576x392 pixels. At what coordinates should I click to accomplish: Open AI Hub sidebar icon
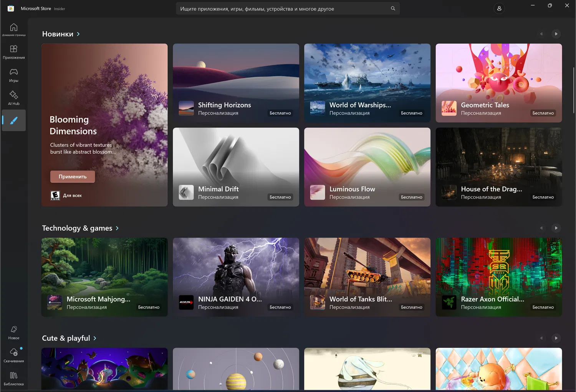click(14, 98)
